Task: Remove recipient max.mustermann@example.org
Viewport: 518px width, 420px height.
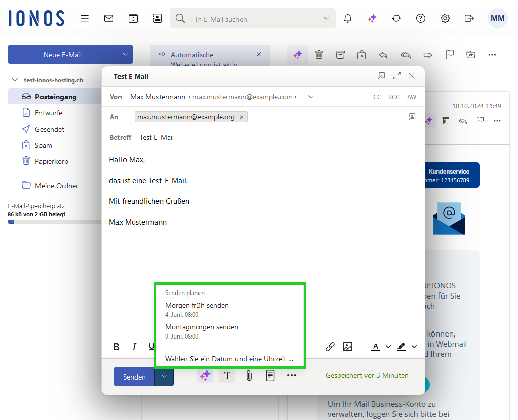Action: click(242, 117)
